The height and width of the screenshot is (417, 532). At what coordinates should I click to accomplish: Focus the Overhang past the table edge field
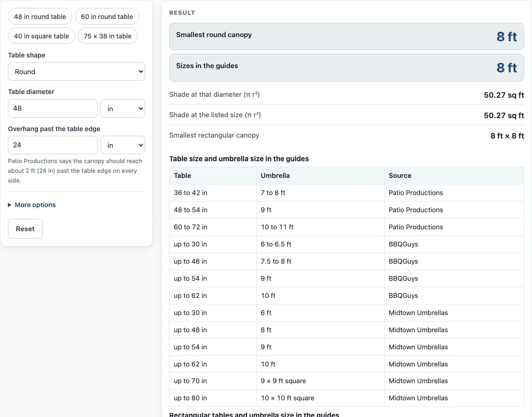pyautogui.click(x=52, y=145)
